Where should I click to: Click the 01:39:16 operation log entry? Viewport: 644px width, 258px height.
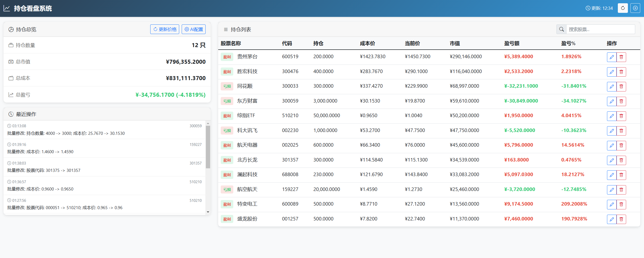(x=104, y=148)
